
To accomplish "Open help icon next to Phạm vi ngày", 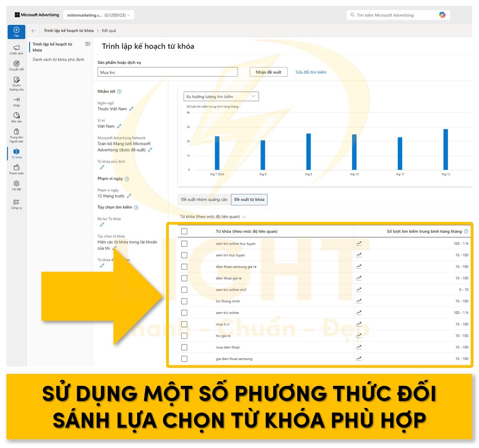I will [x=127, y=179].
